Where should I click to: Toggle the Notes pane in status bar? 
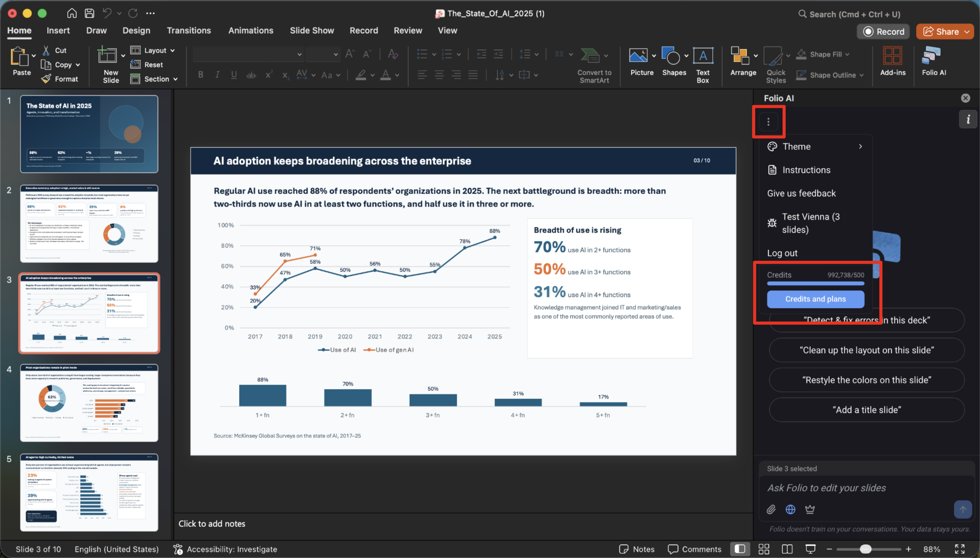637,549
